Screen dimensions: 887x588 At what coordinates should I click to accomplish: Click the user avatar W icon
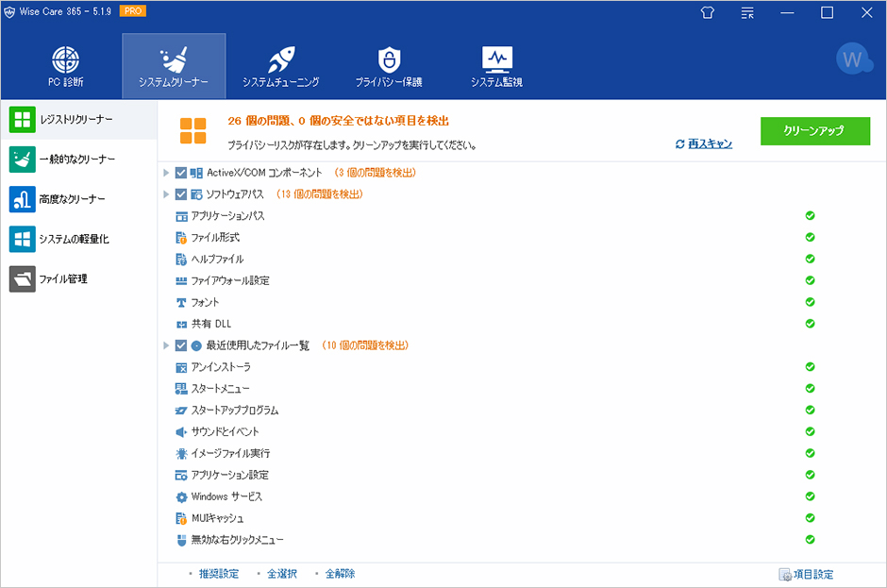[x=853, y=59]
